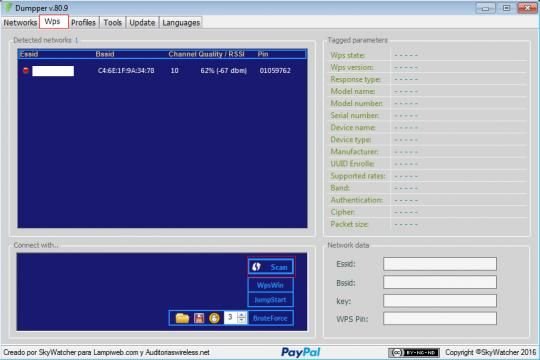Click the pin value 01059762

click(275, 71)
